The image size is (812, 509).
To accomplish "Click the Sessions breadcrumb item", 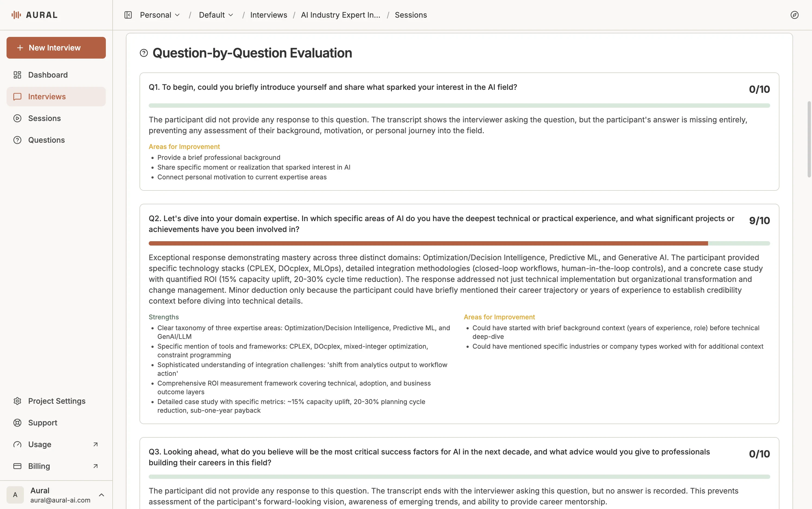I will pyautogui.click(x=411, y=15).
